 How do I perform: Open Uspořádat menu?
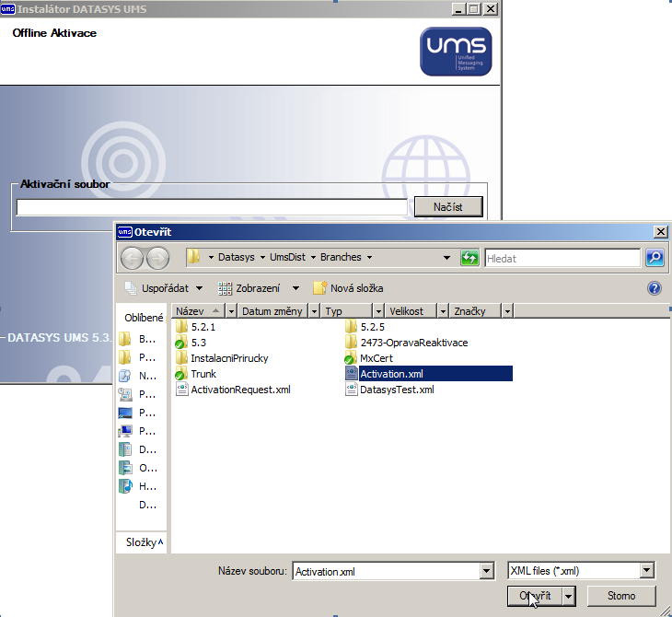164,288
